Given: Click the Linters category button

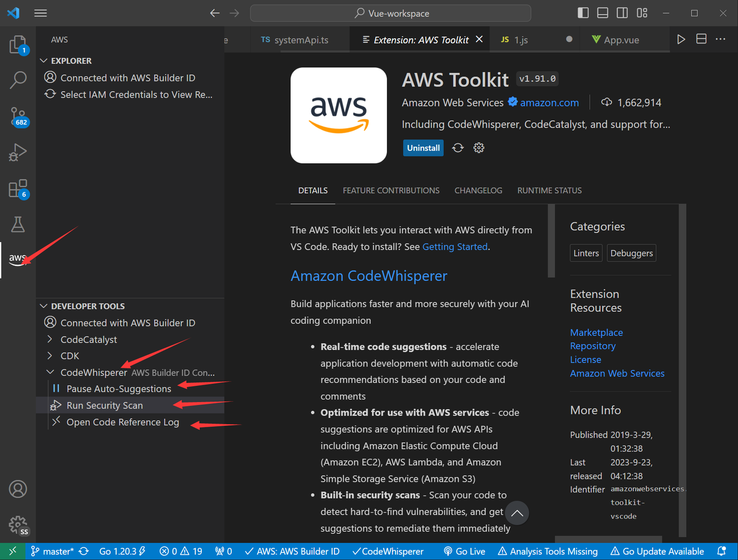Looking at the screenshot, I should click(586, 253).
